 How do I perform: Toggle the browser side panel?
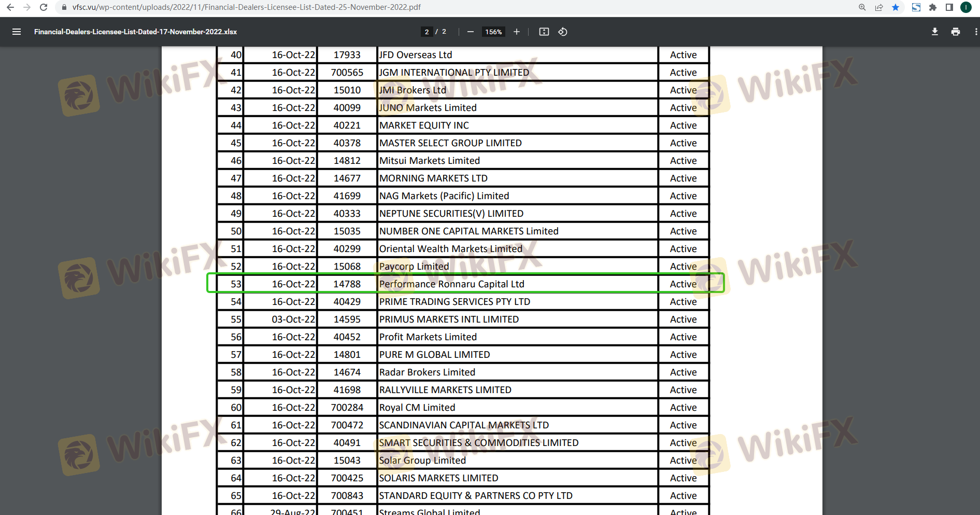pos(949,7)
